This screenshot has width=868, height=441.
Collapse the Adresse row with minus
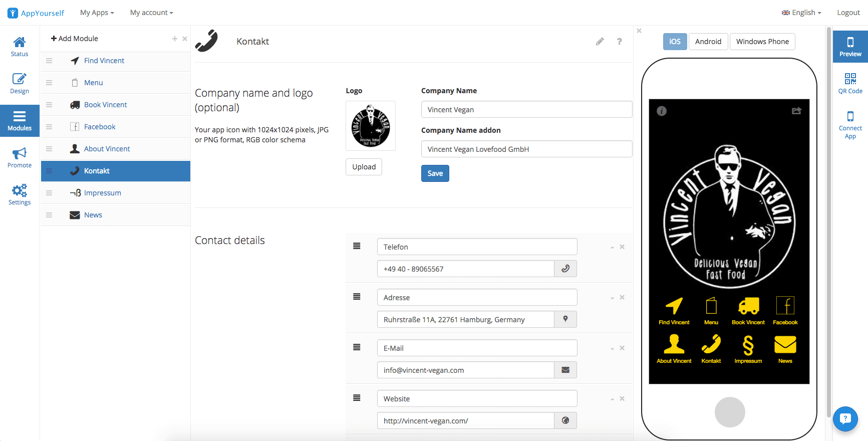coord(612,298)
